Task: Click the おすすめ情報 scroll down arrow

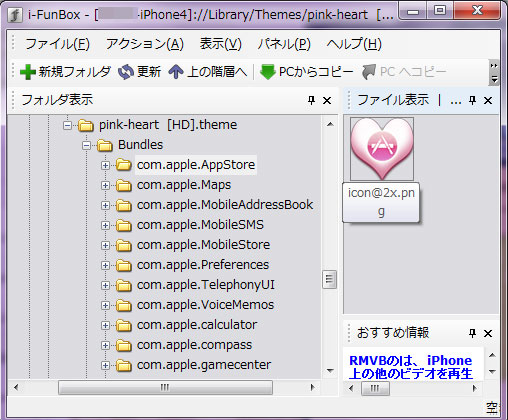Action: point(492,371)
